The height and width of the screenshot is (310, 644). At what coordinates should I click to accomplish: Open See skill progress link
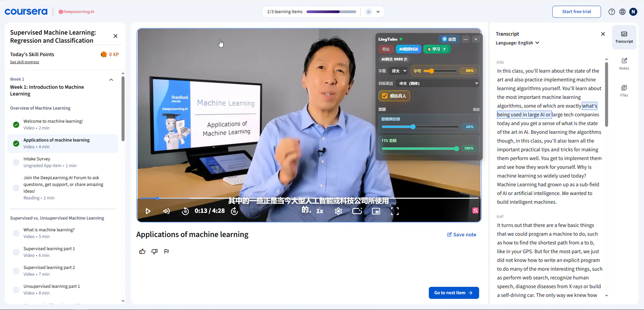tap(25, 62)
